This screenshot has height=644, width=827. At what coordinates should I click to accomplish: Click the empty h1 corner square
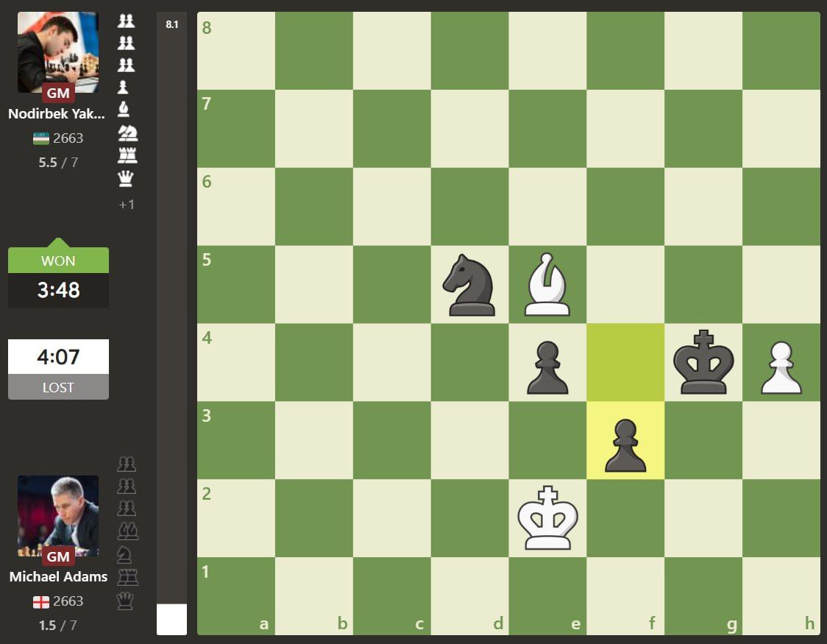pos(781,596)
